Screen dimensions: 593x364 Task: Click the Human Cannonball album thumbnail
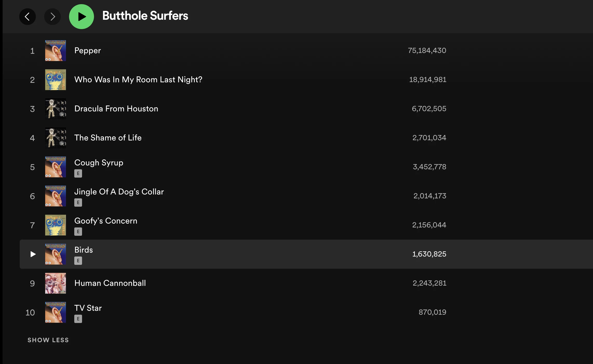tap(56, 283)
